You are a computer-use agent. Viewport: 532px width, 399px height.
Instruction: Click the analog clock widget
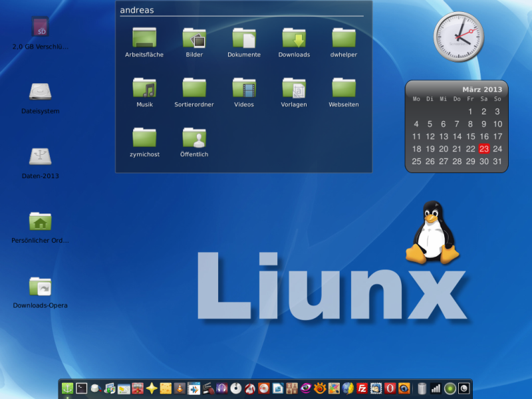[x=459, y=37]
